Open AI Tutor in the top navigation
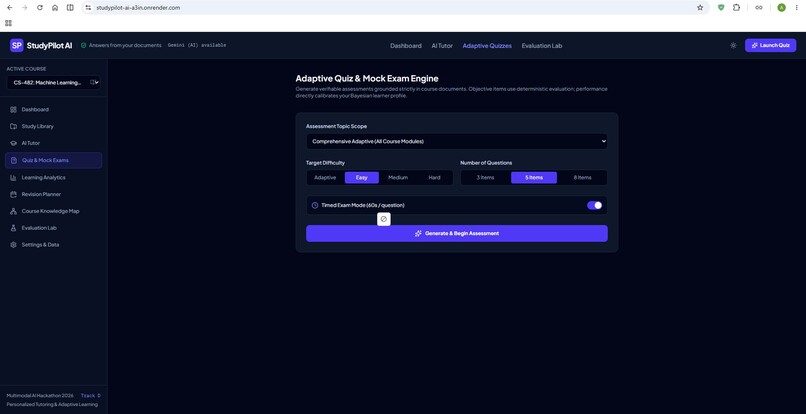Viewport: 806px width, 414px height. coord(442,46)
